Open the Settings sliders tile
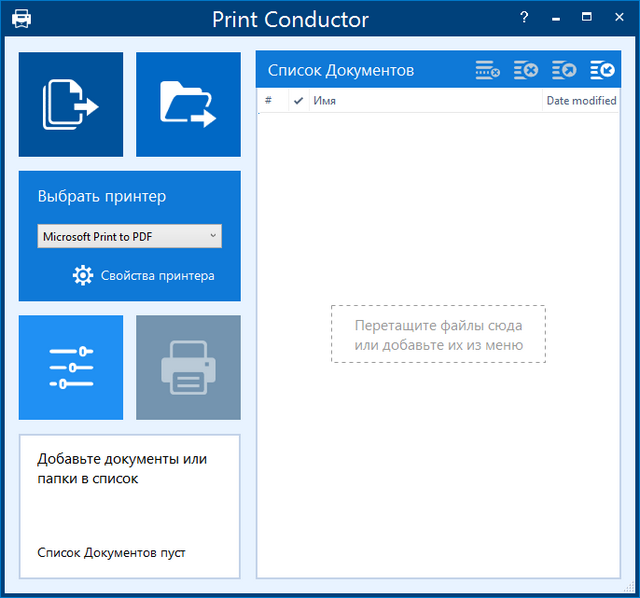640x598 pixels. pos(71,367)
